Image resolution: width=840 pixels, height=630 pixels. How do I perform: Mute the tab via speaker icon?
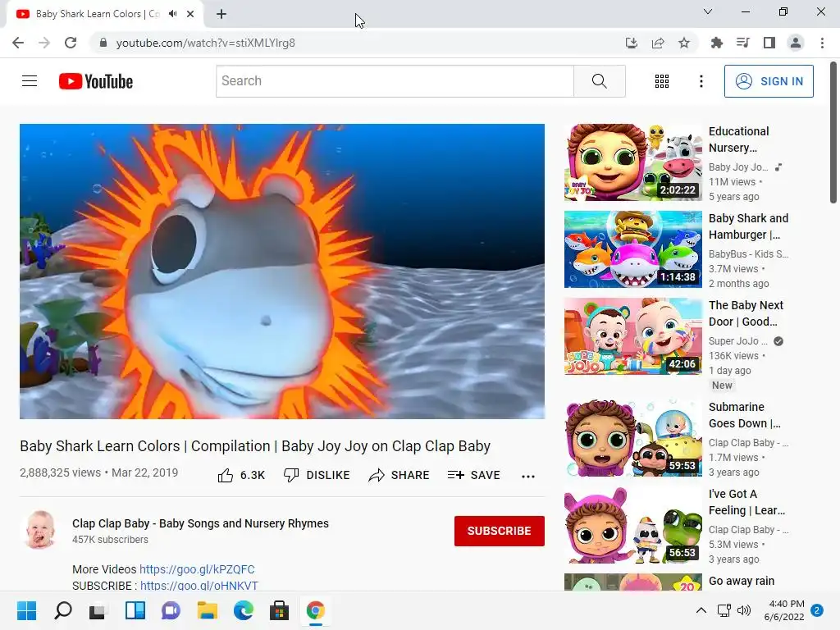pyautogui.click(x=172, y=14)
